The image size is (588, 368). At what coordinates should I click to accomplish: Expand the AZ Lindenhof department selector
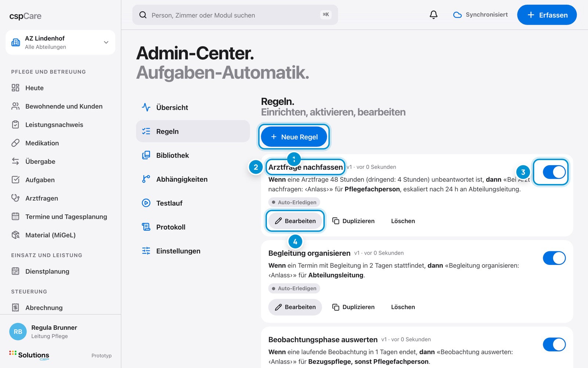click(x=60, y=42)
